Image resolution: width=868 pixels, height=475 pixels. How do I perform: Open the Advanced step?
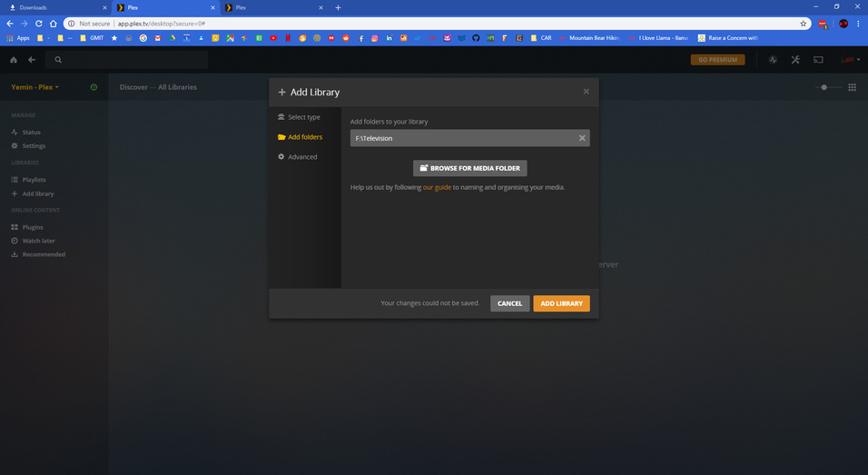click(297, 157)
